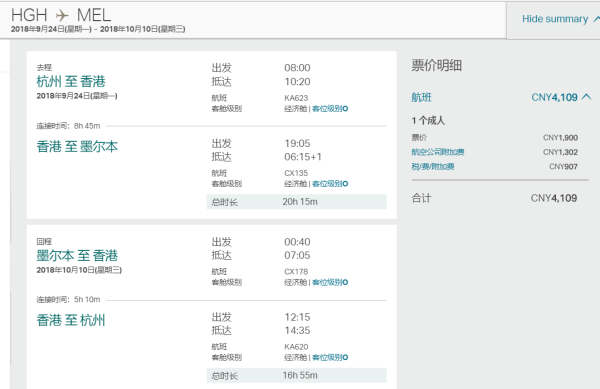Click departure time 19:05
Image resolution: width=600 pixels, height=389 pixels.
point(297,143)
